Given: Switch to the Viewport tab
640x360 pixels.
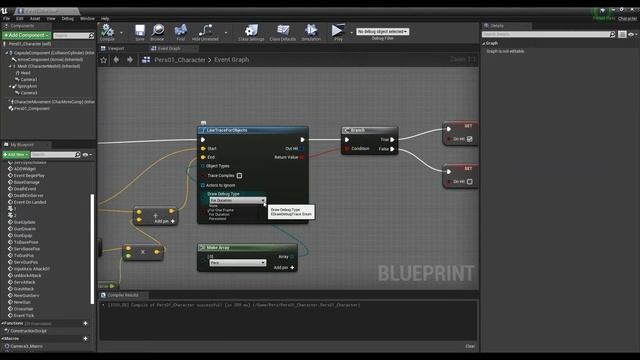Looking at the screenshot, I should tap(116, 48).
